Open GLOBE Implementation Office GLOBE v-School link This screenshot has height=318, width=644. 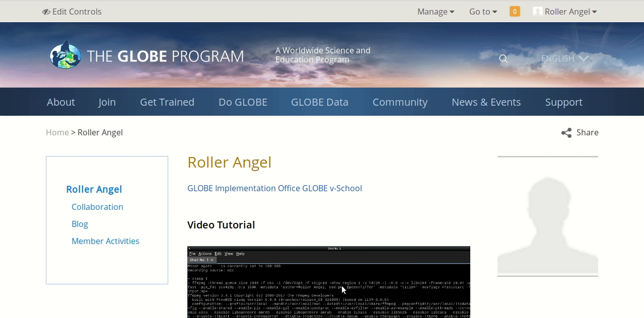coord(274,188)
